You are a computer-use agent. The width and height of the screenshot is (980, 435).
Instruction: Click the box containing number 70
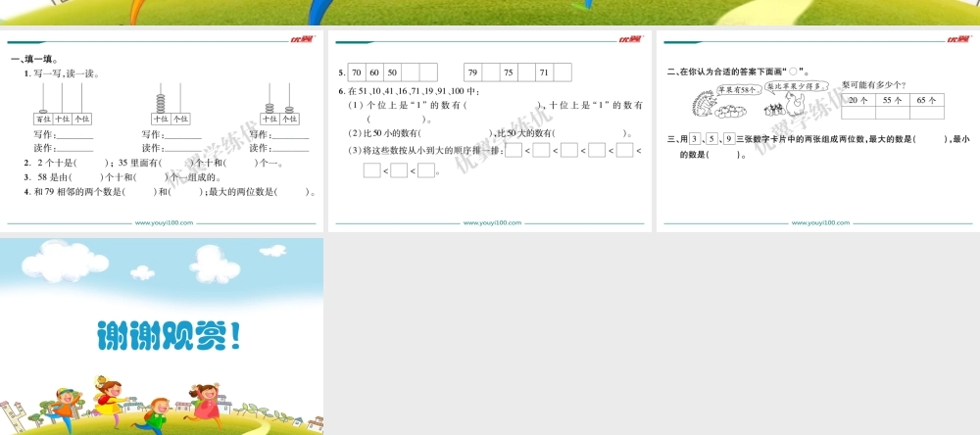[356, 72]
